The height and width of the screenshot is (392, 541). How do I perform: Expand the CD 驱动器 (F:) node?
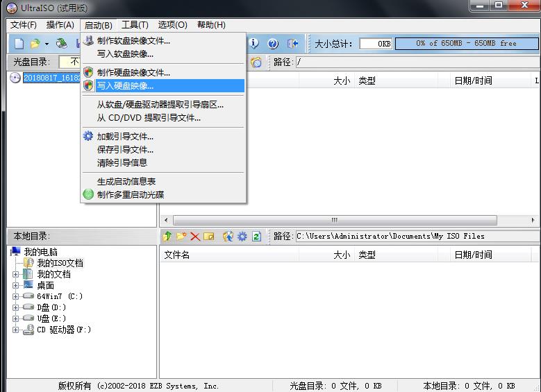click(15, 330)
